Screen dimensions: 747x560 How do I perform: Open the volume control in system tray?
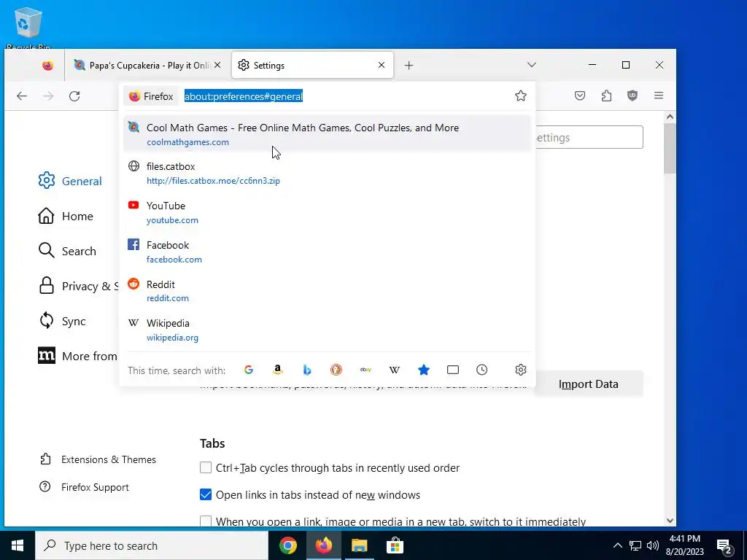(x=653, y=545)
